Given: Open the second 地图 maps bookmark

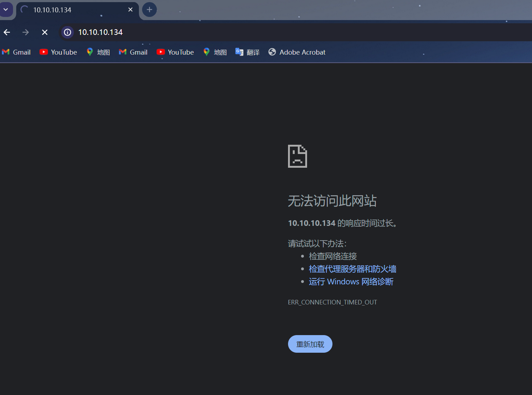Looking at the screenshot, I should click(x=215, y=52).
